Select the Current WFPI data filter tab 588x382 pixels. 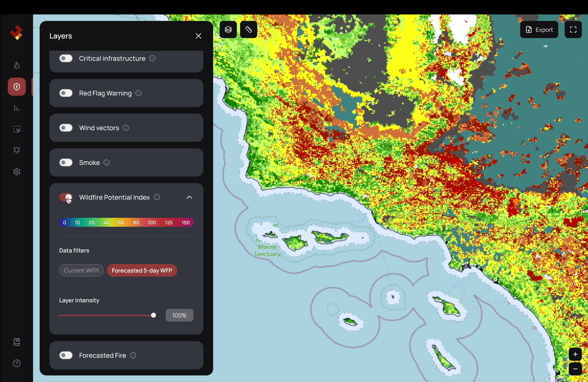tap(81, 270)
